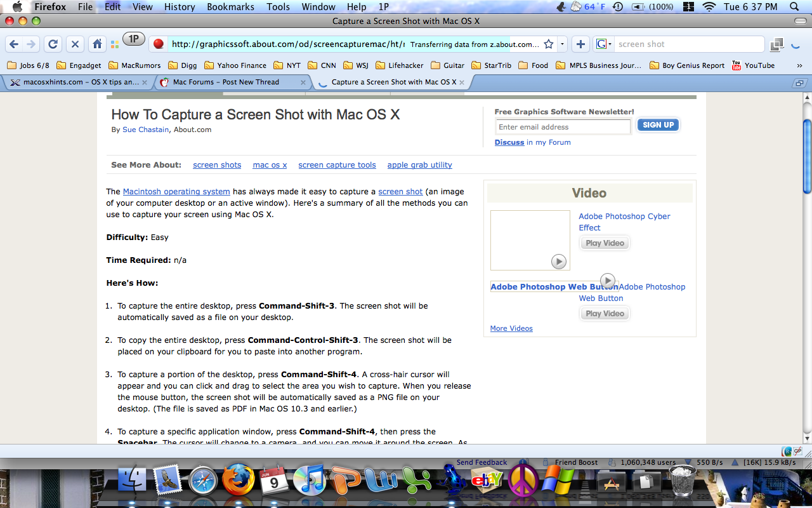The height and width of the screenshot is (508, 812).
Task: Open Finder from the Dock
Action: click(x=132, y=481)
